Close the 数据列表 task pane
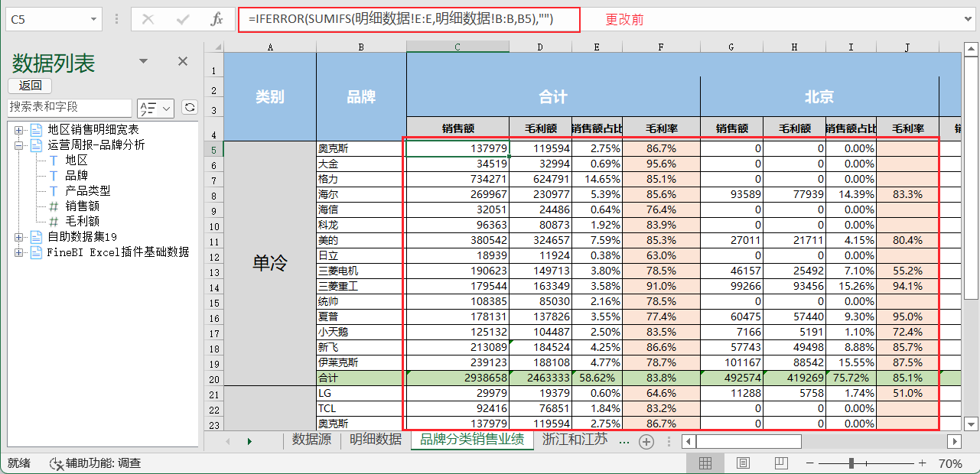The image size is (980, 474). 183,61
